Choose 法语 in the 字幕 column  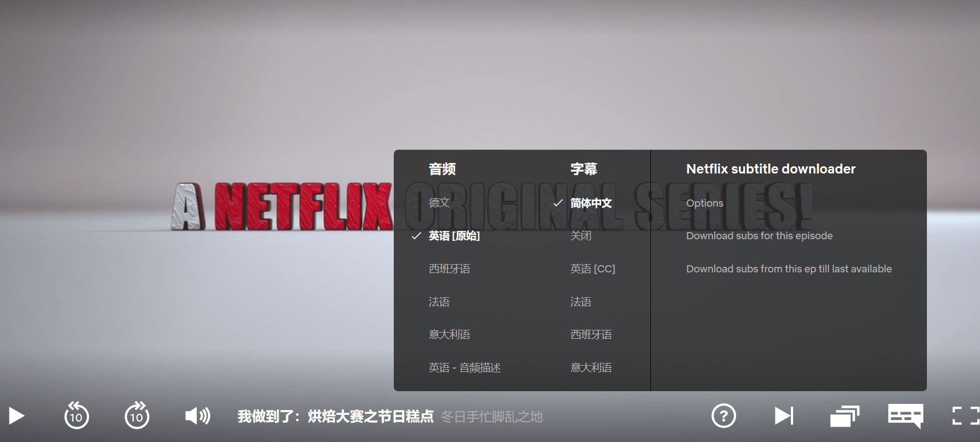[x=581, y=302]
